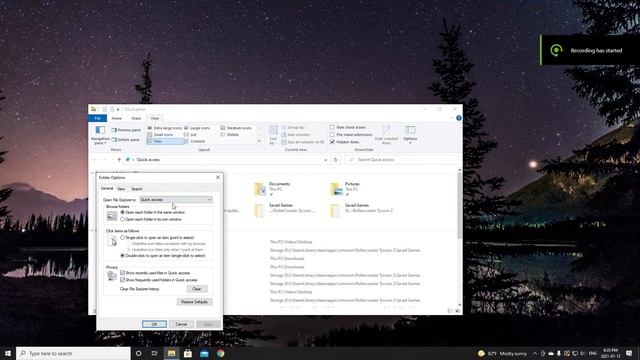Toggle Preview pane in ribbon

coord(126,130)
